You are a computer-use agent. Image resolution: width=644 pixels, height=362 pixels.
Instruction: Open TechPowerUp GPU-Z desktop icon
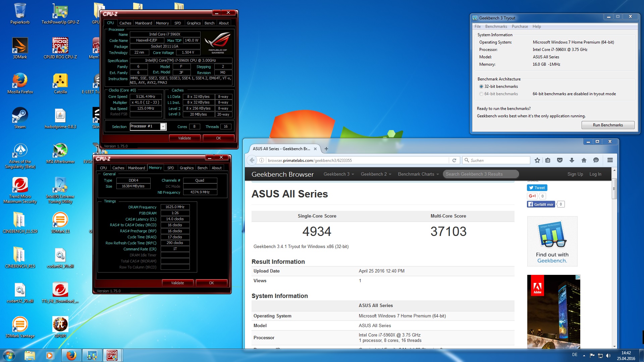coord(60,13)
